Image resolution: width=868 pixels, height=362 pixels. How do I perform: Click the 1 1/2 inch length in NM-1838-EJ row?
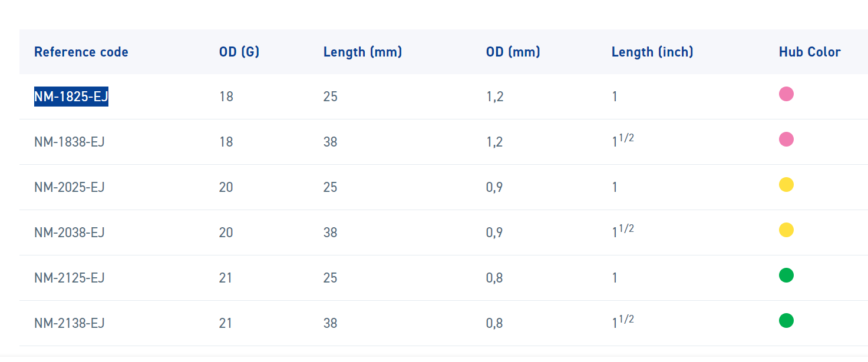[x=623, y=141]
